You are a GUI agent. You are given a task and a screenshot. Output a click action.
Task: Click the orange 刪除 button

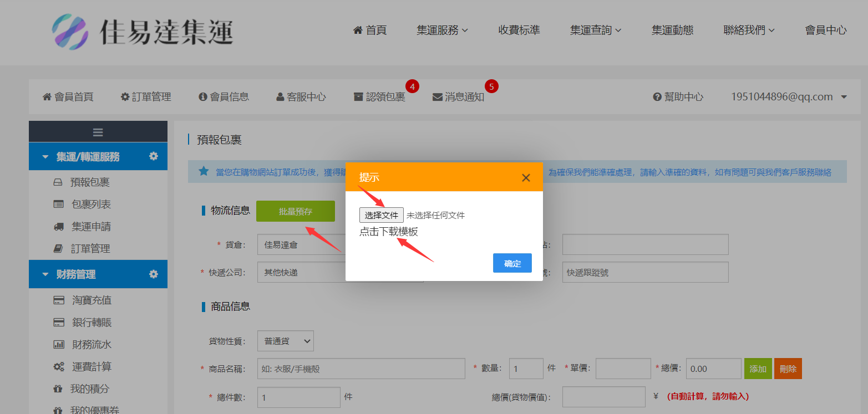coord(788,369)
